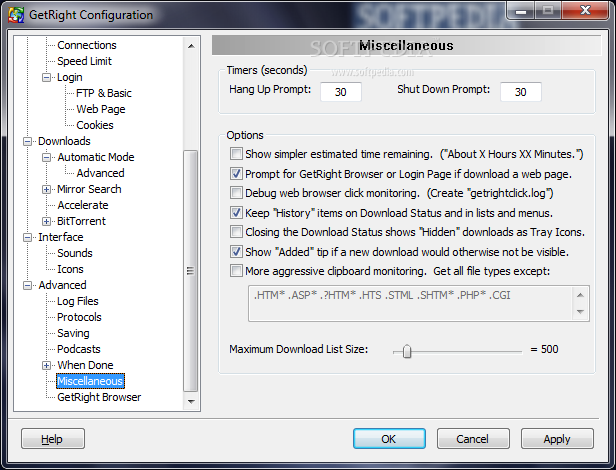Collapse the Advanced tree node

click(27, 285)
